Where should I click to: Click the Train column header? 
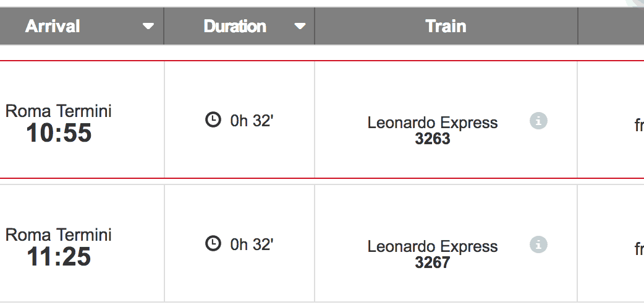446,26
